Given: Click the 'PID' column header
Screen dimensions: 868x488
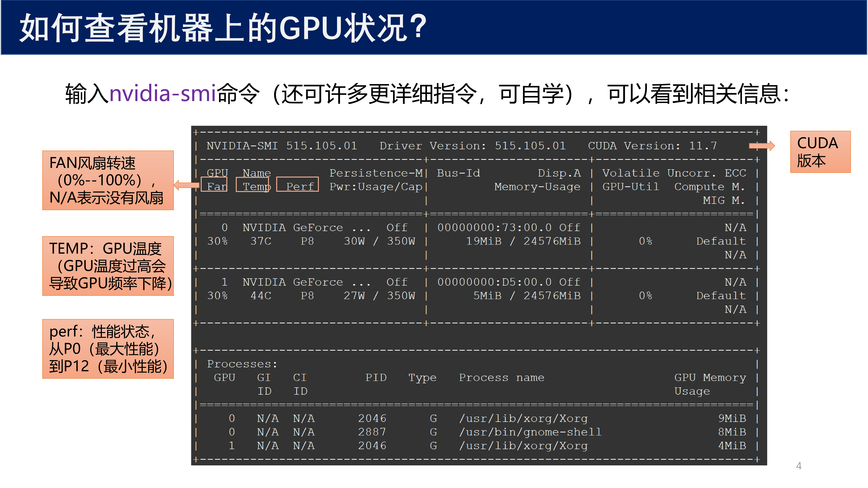Looking at the screenshot, I should [x=376, y=378].
